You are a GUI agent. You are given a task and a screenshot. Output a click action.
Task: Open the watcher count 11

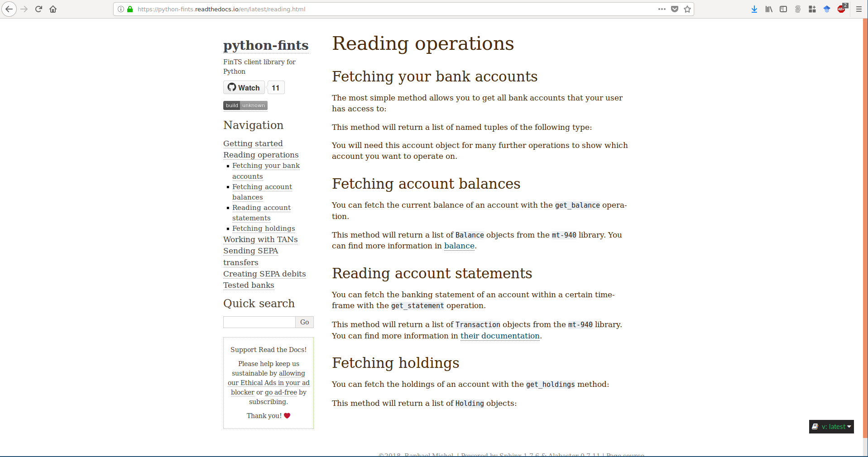click(x=276, y=88)
